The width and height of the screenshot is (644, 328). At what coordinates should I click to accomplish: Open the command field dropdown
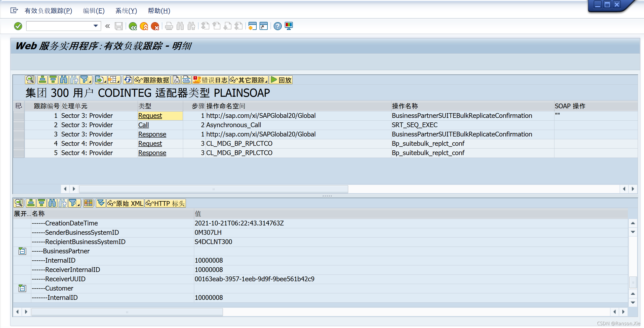click(96, 26)
